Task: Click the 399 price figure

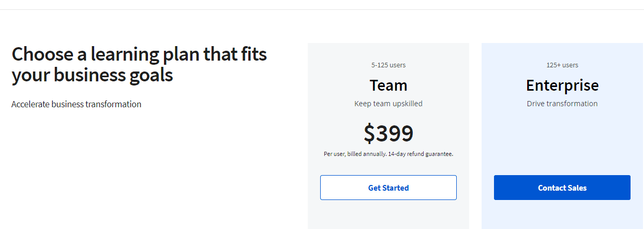Action: [395, 134]
